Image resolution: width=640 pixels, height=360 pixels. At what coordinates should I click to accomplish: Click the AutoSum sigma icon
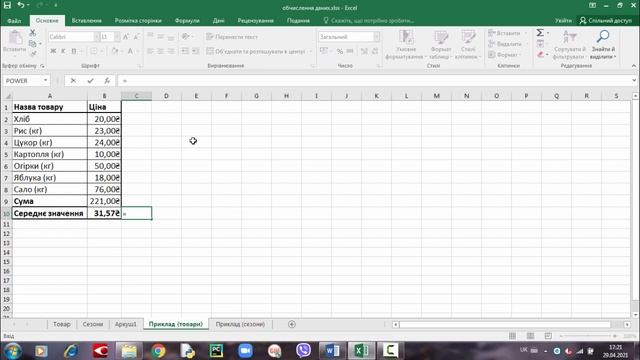540,33
